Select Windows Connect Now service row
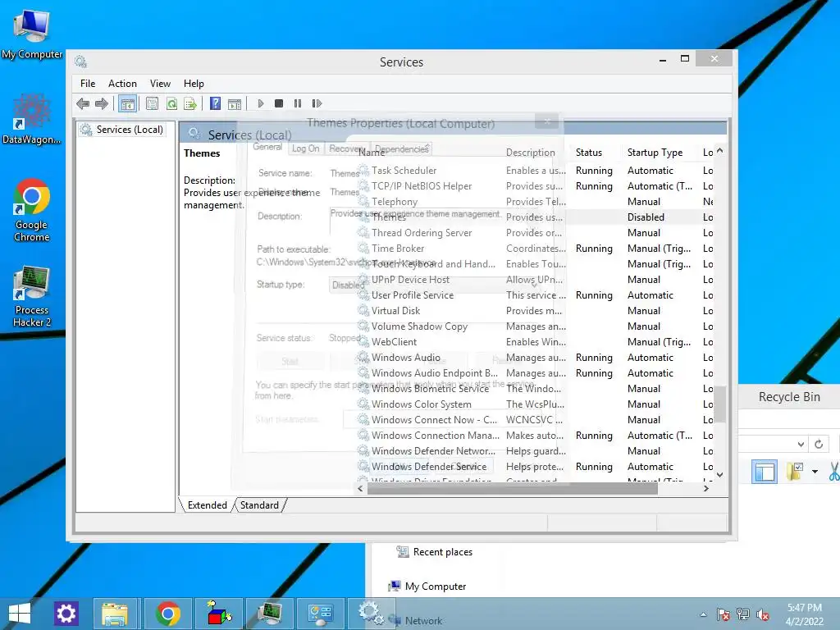This screenshot has height=630, width=840. click(x=536, y=419)
